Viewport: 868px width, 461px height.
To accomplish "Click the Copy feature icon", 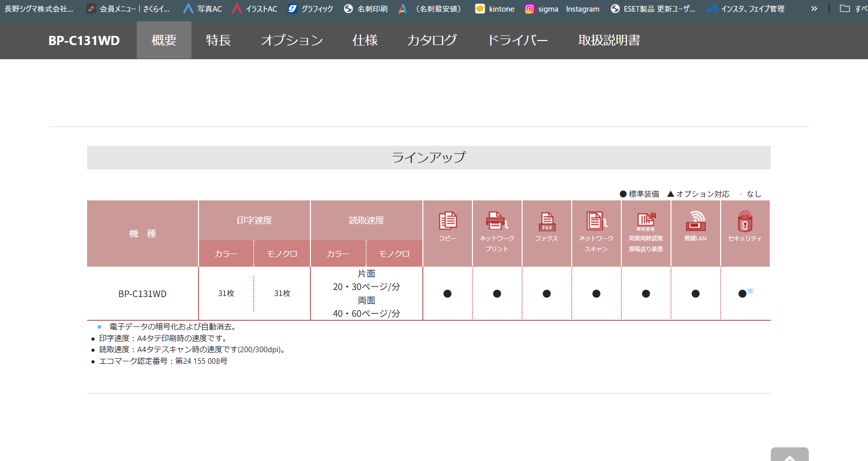I will (x=448, y=221).
